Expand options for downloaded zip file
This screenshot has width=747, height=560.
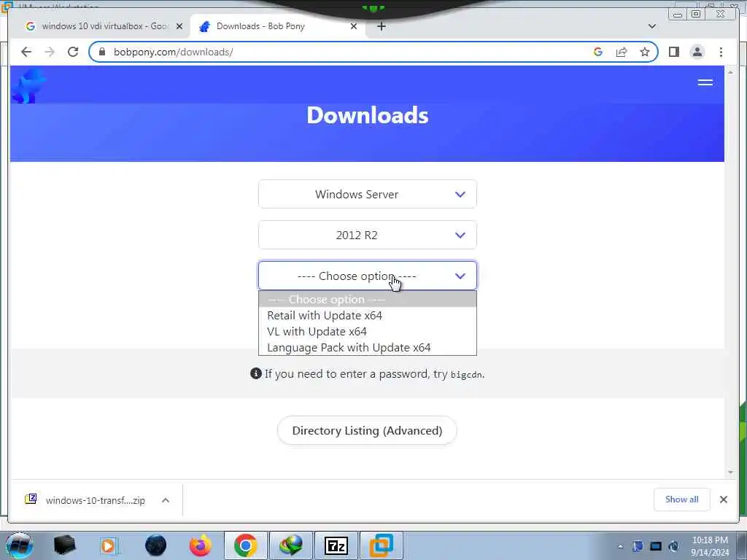click(x=166, y=500)
